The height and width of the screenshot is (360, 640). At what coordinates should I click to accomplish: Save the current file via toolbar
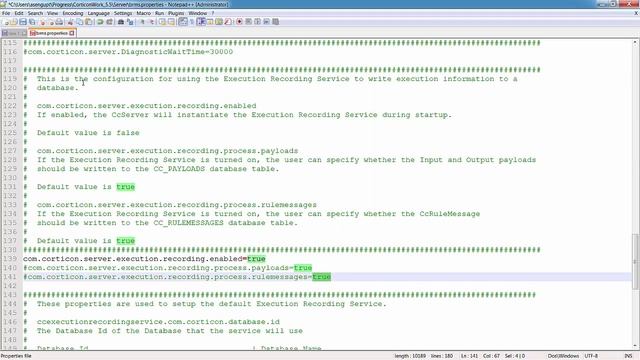tap(23, 22)
